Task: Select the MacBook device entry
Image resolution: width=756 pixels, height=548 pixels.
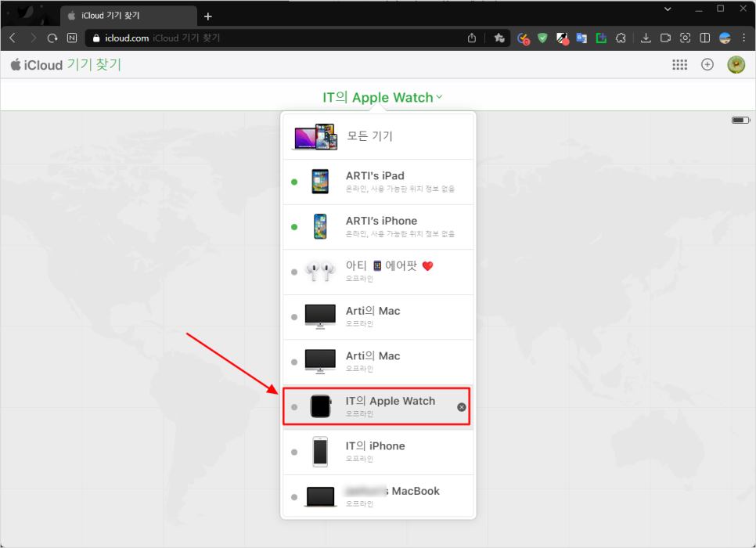Action: (x=378, y=497)
